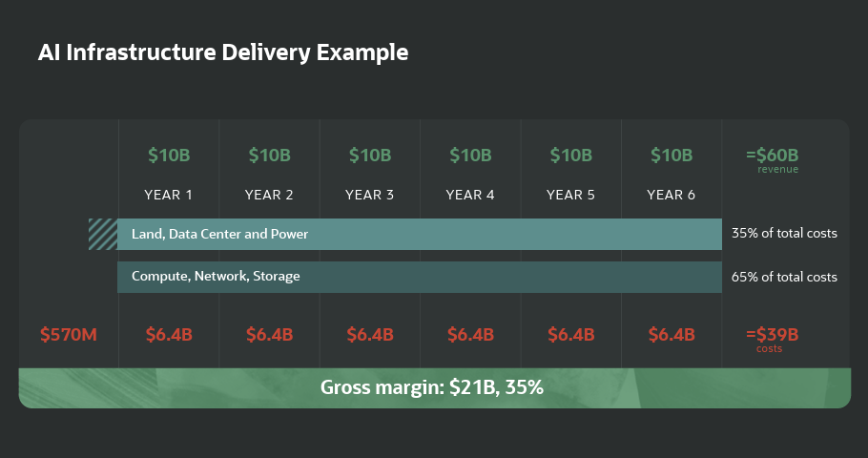Click the $6.4B cost under YEAR 1
868x458 pixels.
169,335
